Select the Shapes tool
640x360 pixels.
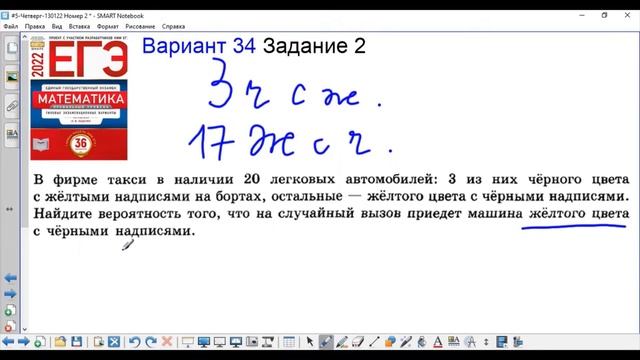coord(390,342)
